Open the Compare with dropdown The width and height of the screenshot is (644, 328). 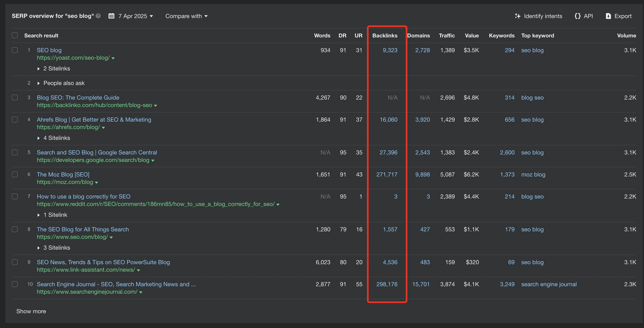pos(186,16)
